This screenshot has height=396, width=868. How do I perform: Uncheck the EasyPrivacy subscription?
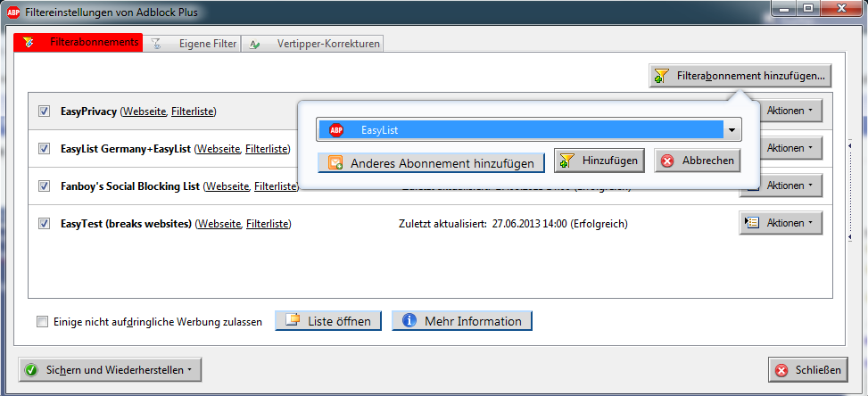click(44, 111)
